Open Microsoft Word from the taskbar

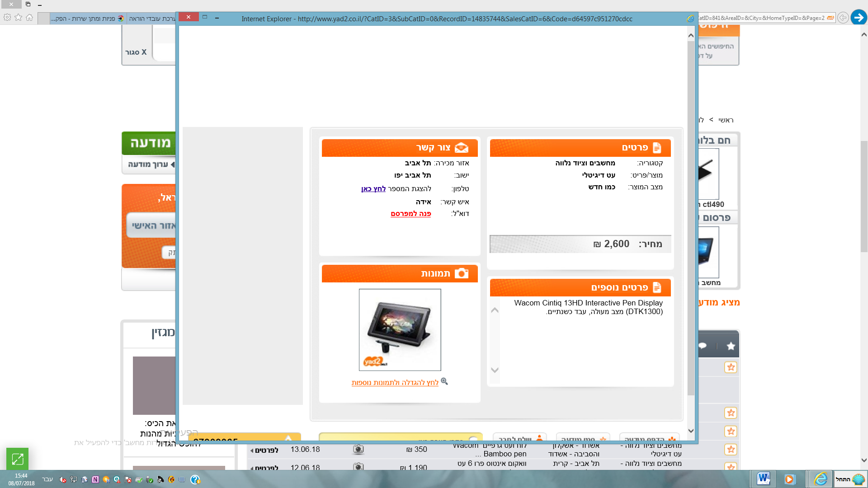point(764,479)
